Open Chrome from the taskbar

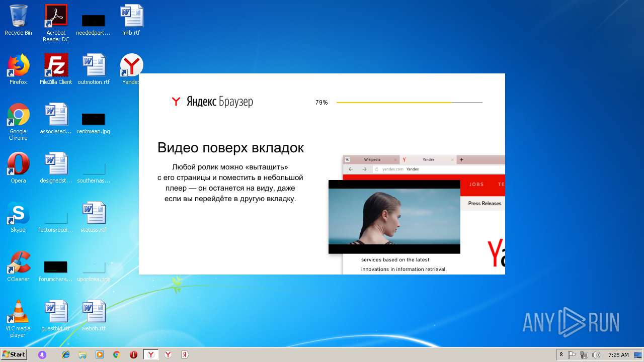[x=116, y=354]
